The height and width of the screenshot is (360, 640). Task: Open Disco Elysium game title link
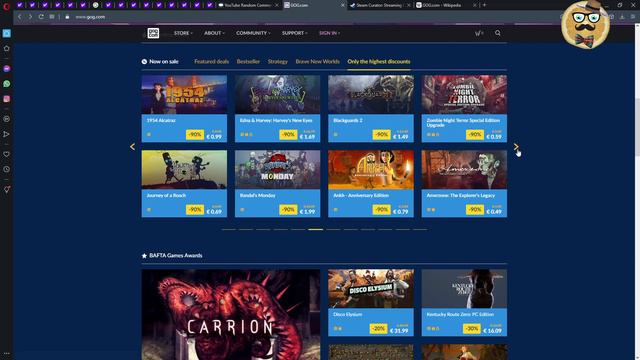pos(347,315)
